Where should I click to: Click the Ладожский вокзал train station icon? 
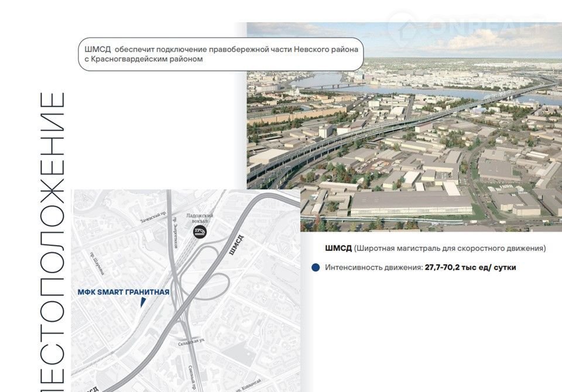[200, 232]
